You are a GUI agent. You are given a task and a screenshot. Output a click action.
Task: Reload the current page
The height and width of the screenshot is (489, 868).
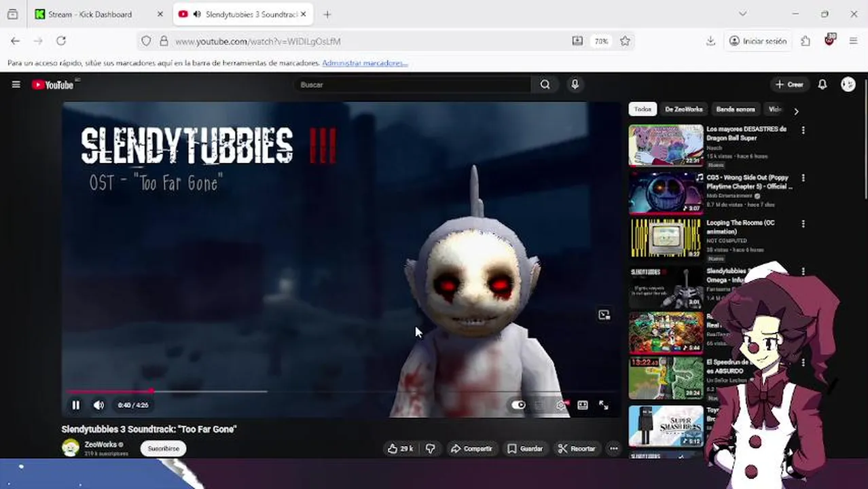tap(61, 41)
